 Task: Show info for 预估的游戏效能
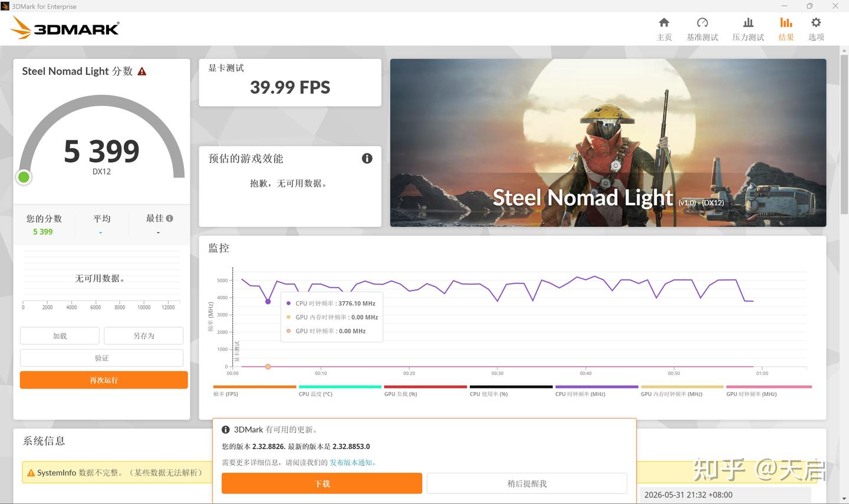tap(367, 158)
